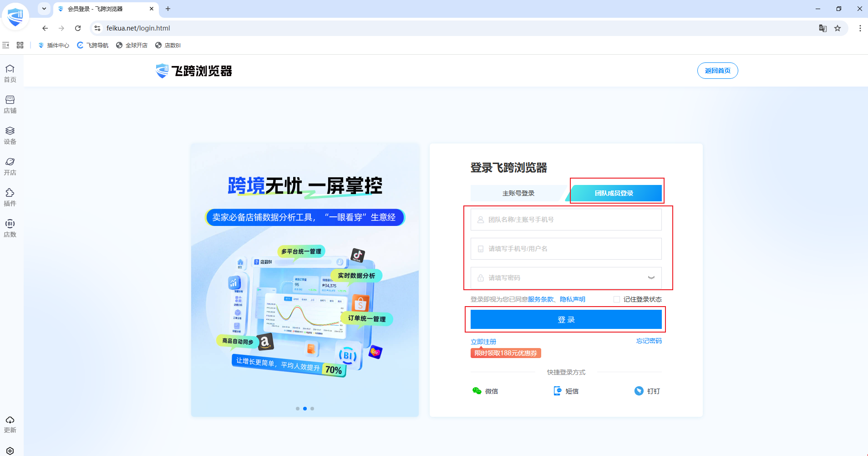Switch to the 团队成员登录 tab
This screenshot has height=456, width=868.
point(614,193)
